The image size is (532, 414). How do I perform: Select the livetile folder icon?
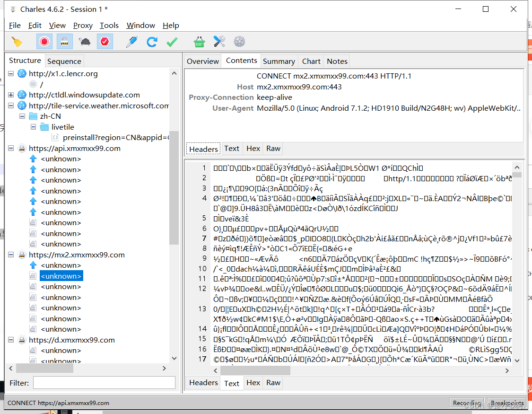pos(44,127)
